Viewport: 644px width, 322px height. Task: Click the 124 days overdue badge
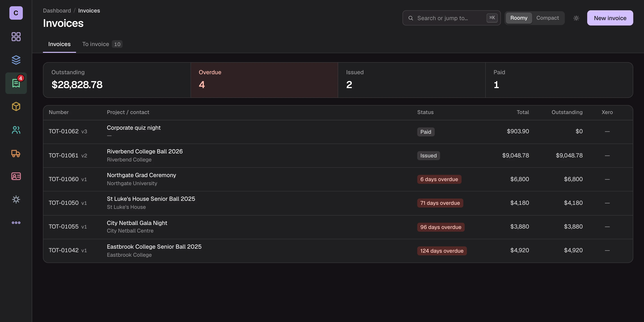pos(442,251)
